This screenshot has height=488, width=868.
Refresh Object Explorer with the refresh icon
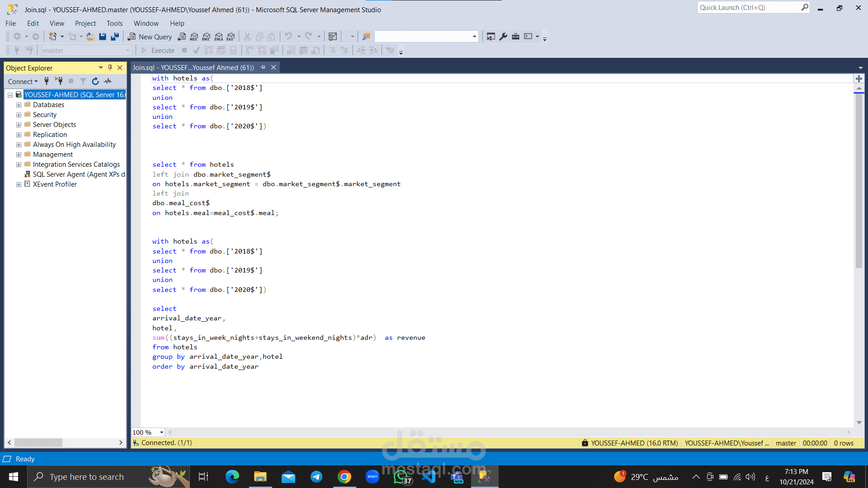(x=95, y=81)
